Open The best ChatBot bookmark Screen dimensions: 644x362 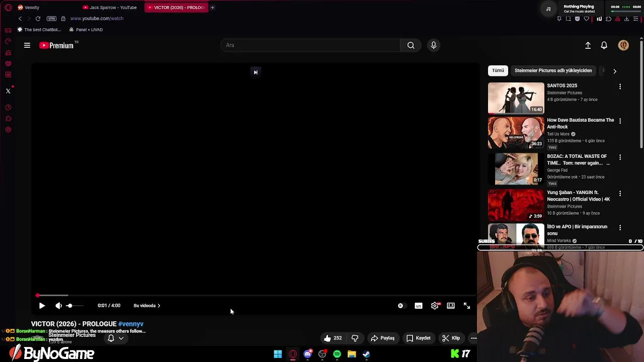[x=39, y=30]
